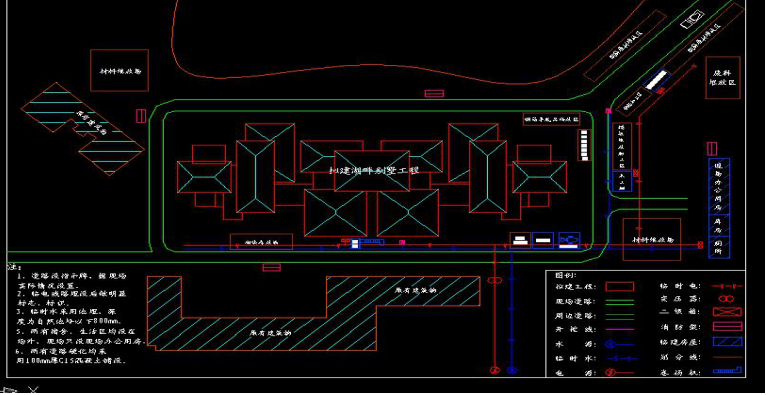The image size is (775, 395).
Task: Select the 废料堆放区 box label
Action: (x=723, y=78)
